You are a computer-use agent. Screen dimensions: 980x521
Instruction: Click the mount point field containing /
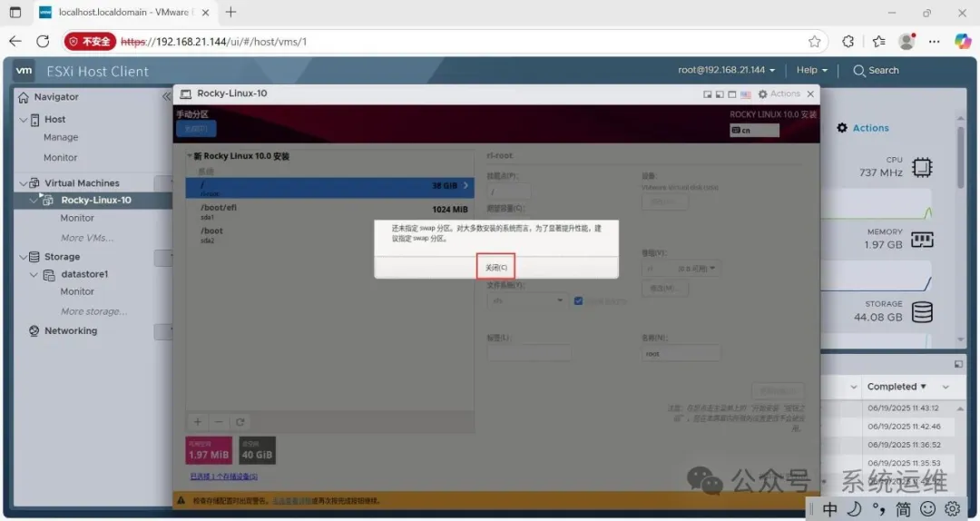click(509, 192)
